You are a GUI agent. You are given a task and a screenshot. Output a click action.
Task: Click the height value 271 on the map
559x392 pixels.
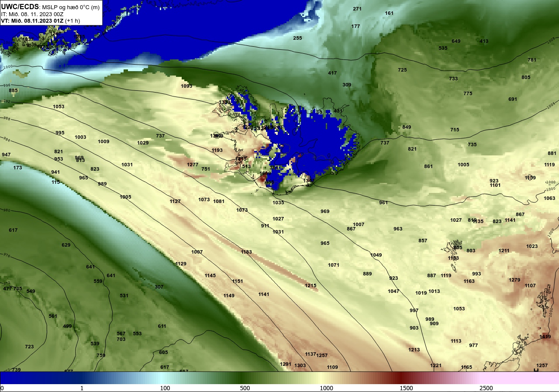pos(357,9)
